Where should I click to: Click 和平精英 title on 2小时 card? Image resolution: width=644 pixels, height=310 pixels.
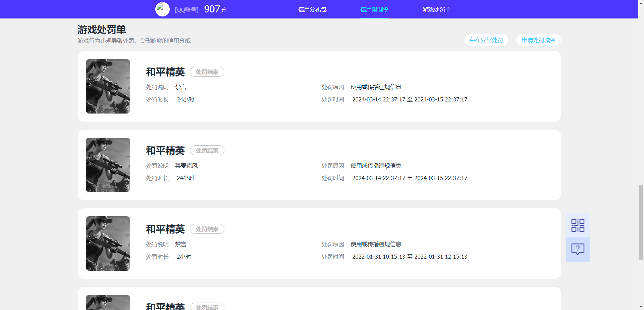tap(165, 229)
